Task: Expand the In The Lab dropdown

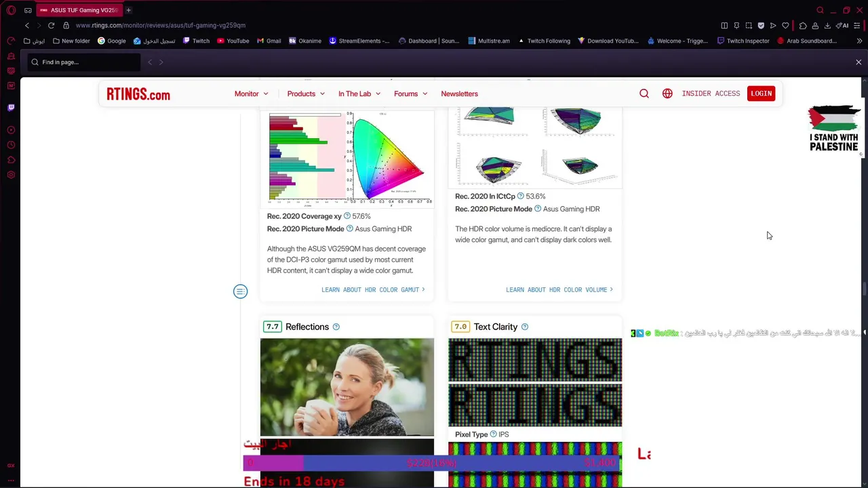Action: pyautogui.click(x=359, y=94)
